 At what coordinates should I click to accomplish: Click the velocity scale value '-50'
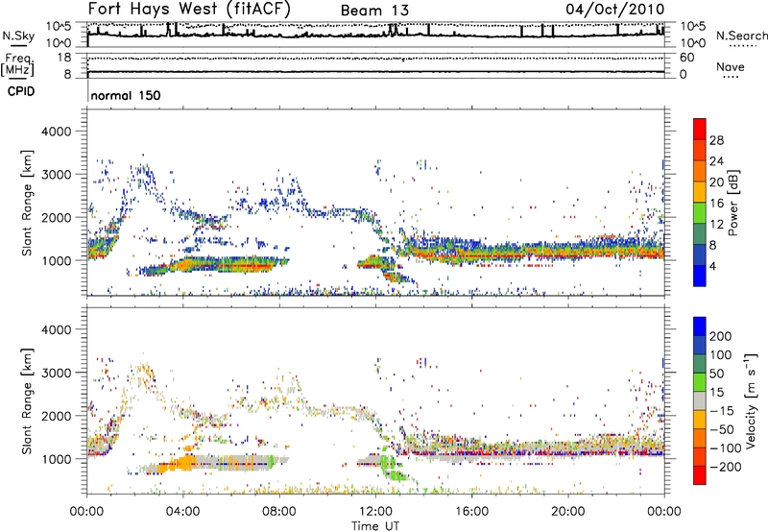722,429
